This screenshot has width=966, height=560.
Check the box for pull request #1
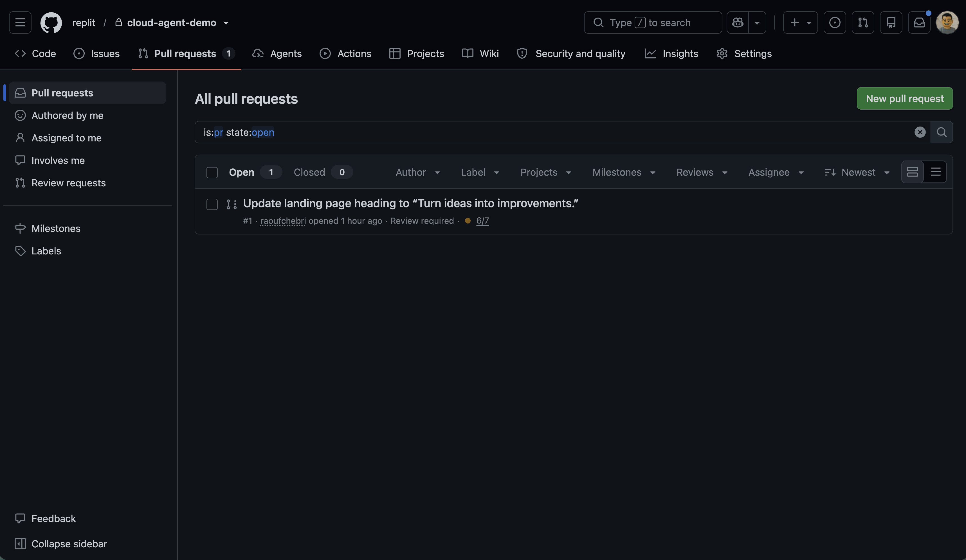[x=212, y=204]
